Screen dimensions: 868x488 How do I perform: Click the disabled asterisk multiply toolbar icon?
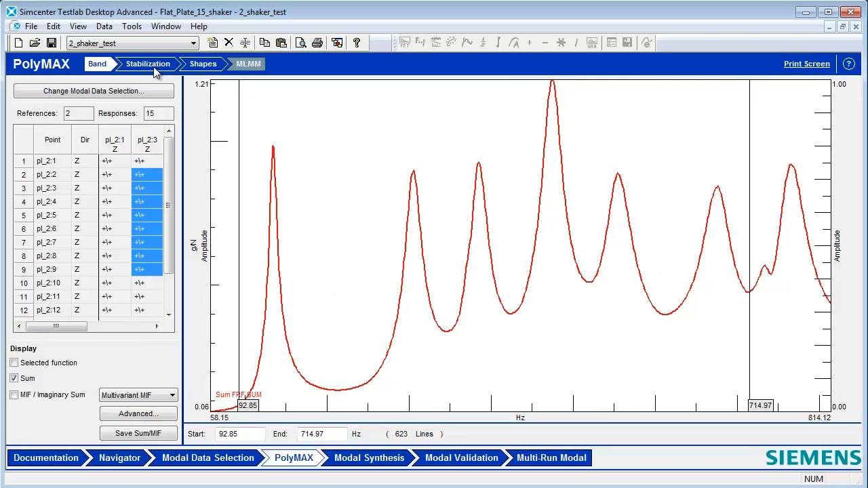click(x=561, y=43)
